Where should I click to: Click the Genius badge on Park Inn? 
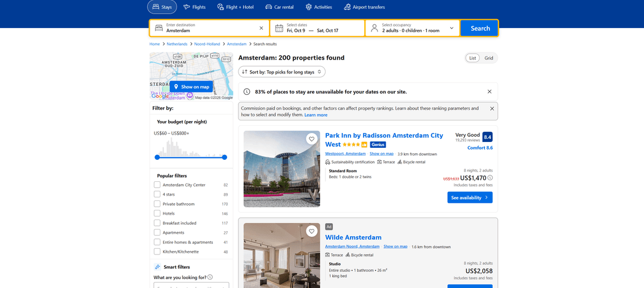point(378,145)
